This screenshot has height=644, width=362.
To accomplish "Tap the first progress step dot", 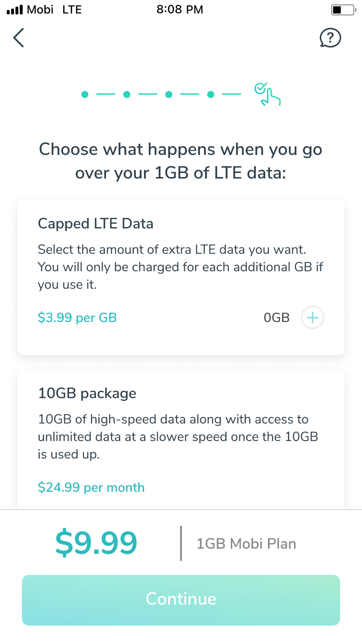I will (x=85, y=95).
